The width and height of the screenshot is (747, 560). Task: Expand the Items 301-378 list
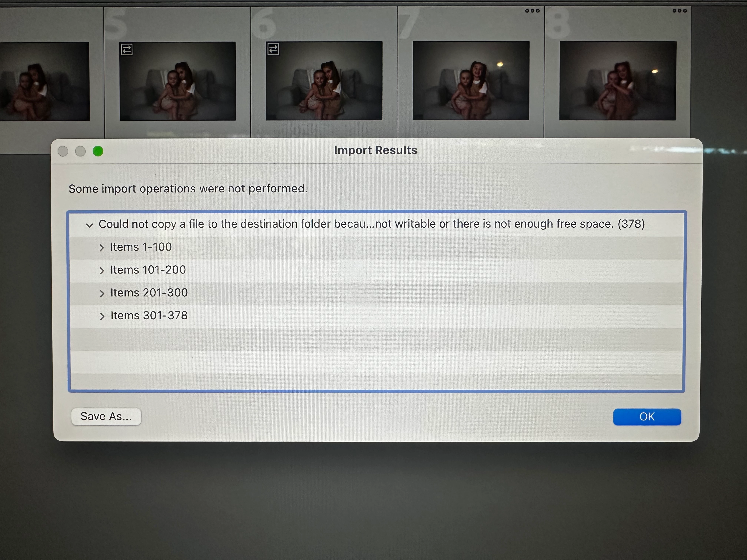(102, 316)
